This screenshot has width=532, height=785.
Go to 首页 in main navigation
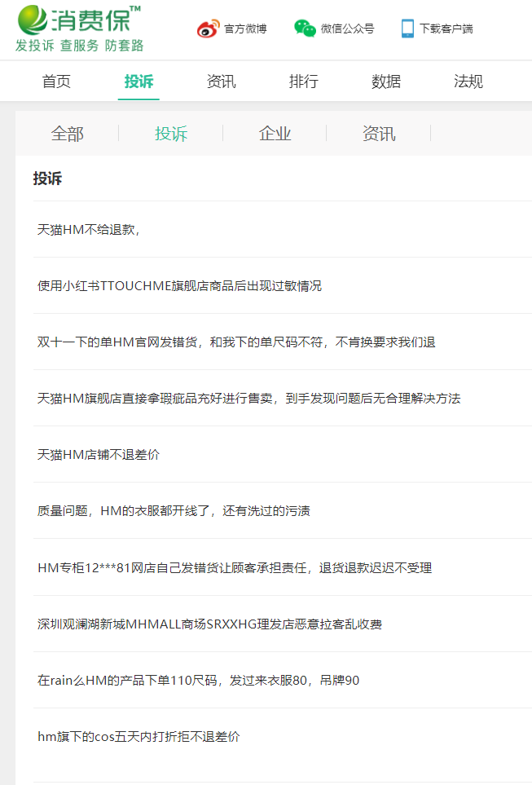56,81
